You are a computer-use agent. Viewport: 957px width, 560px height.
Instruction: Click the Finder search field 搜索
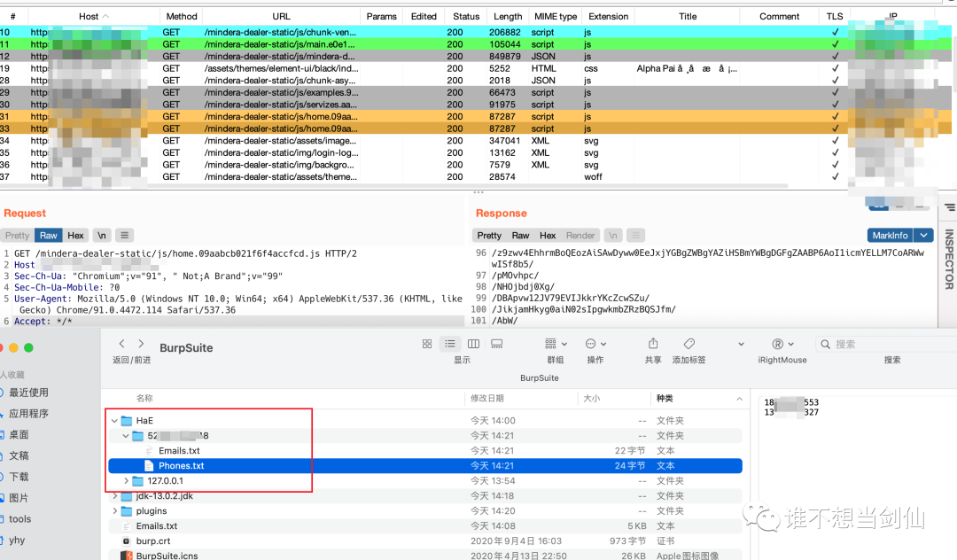coord(885,344)
